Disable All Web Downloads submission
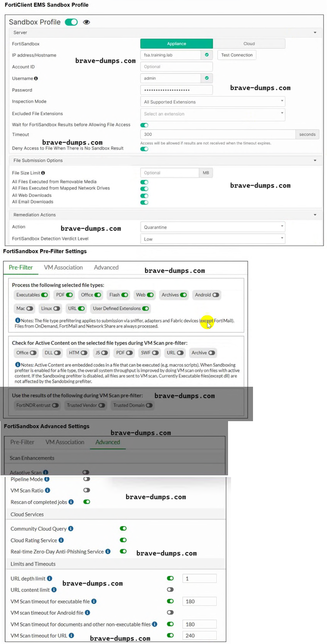327x644 pixels. point(144,196)
